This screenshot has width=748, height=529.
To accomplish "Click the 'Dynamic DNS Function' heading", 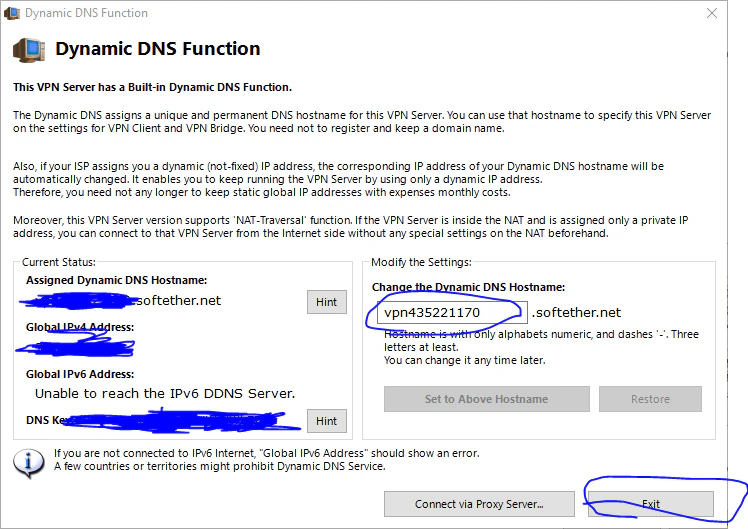I will [158, 49].
